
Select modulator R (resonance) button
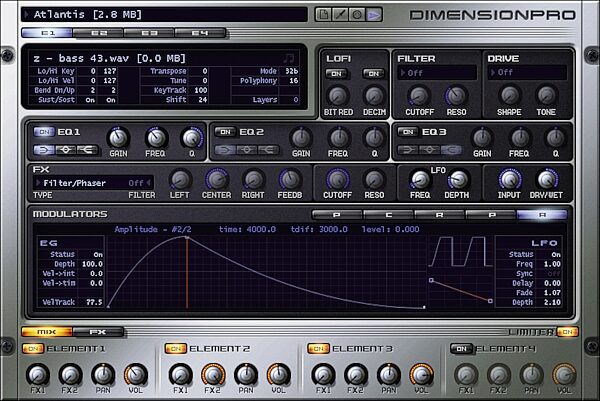point(440,215)
